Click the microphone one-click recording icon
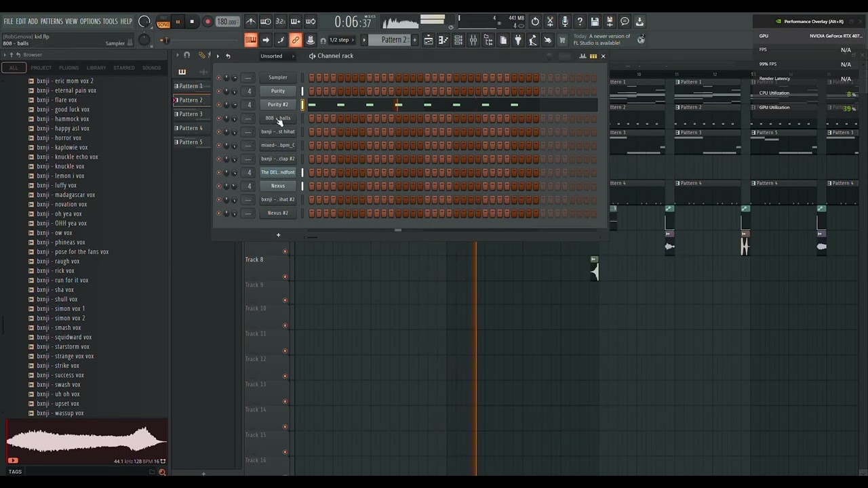The image size is (868, 488). click(x=565, y=22)
